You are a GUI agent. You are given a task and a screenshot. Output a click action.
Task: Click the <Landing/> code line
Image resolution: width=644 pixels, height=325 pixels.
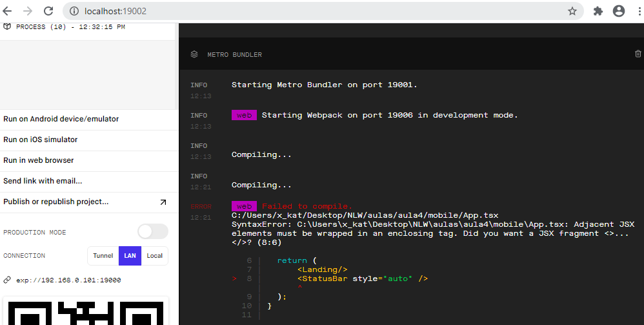click(323, 269)
